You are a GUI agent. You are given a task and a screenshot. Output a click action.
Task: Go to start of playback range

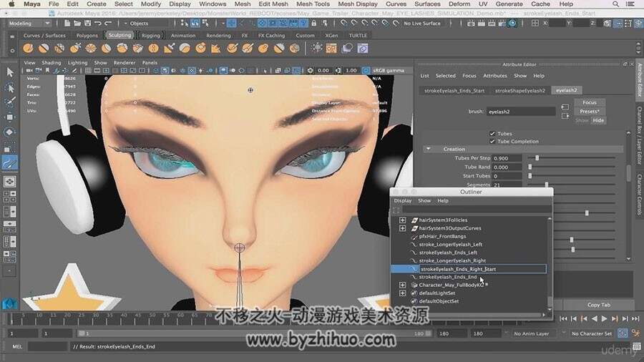tap(564, 318)
